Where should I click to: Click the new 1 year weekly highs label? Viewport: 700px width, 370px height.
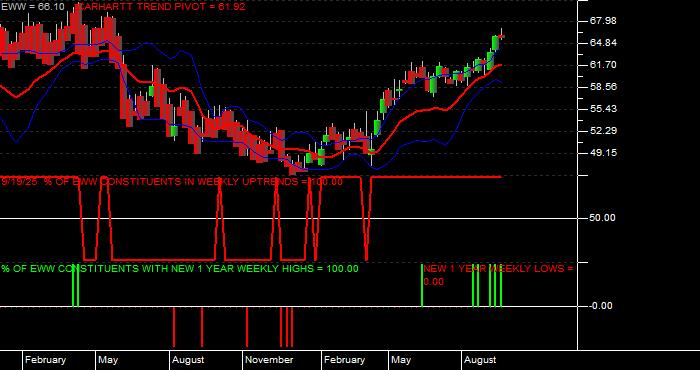180,269
